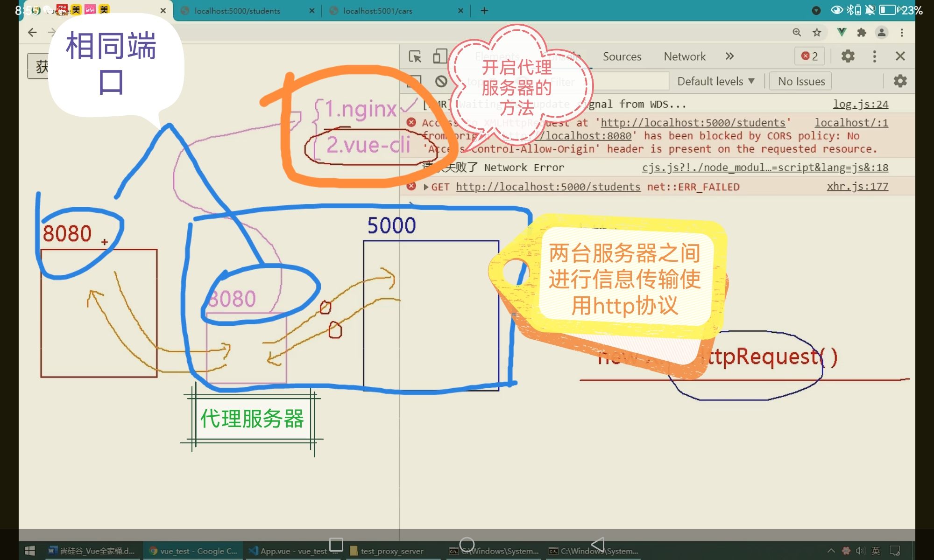Screen dimensions: 934x560
Task: Switch to localhost:5001/cars browser tab
Action: pyautogui.click(x=377, y=11)
